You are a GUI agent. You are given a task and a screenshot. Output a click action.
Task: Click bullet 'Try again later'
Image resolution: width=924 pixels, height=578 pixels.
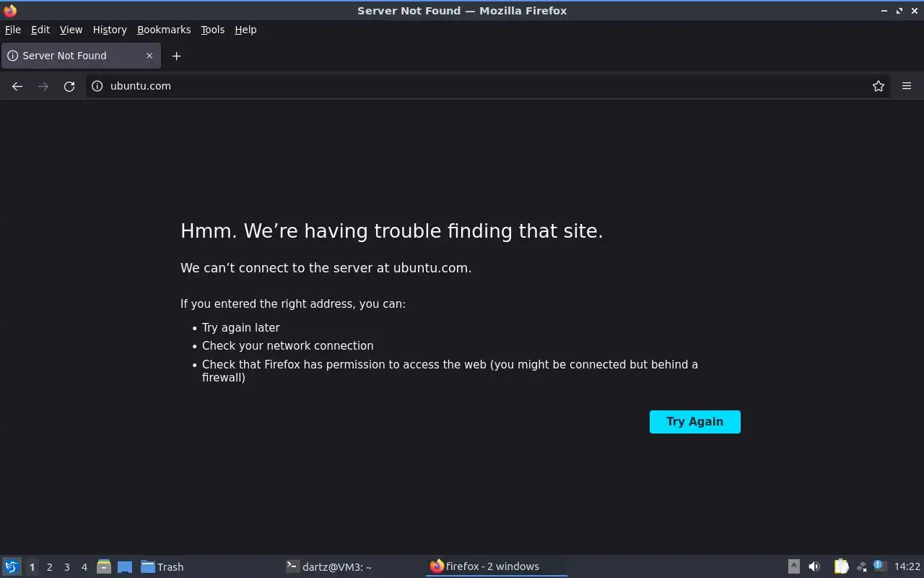click(241, 327)
